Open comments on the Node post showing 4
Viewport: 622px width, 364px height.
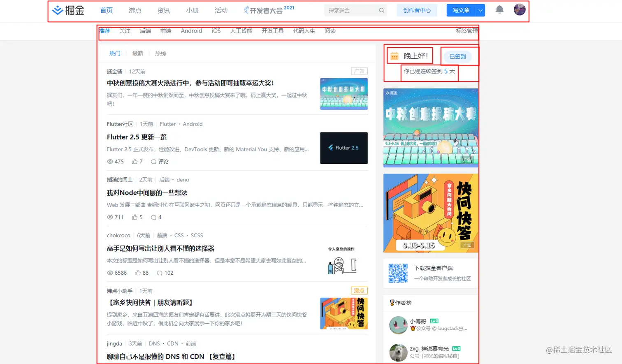153,217
